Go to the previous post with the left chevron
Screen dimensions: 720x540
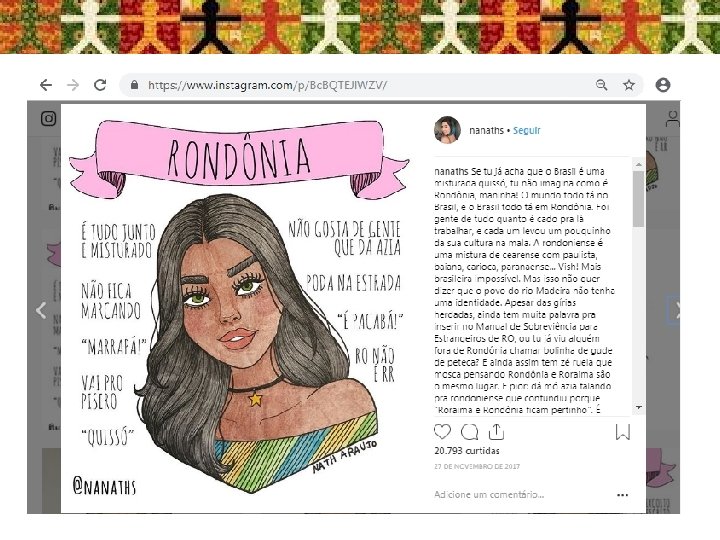(41, 310)
